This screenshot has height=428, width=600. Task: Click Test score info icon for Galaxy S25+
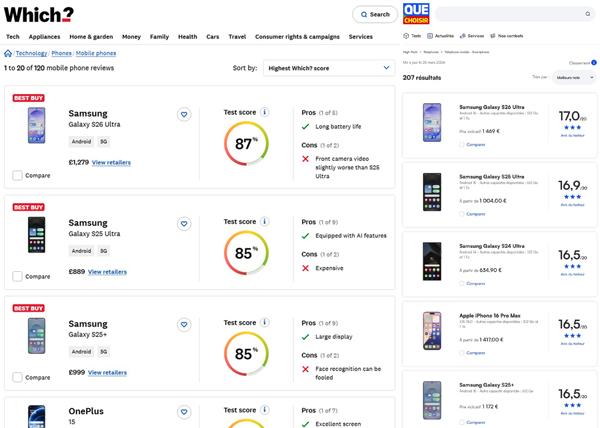tap(264, 322)
